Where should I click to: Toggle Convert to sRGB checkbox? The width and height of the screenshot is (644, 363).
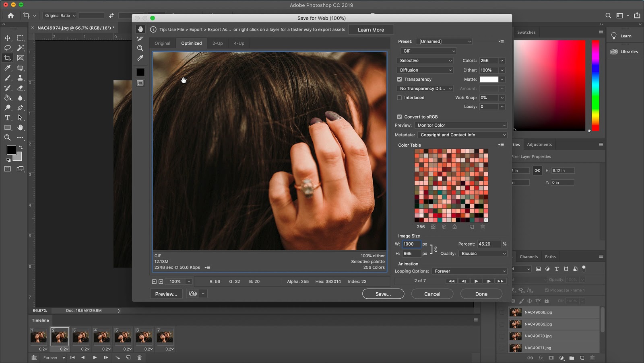(399, 117)
